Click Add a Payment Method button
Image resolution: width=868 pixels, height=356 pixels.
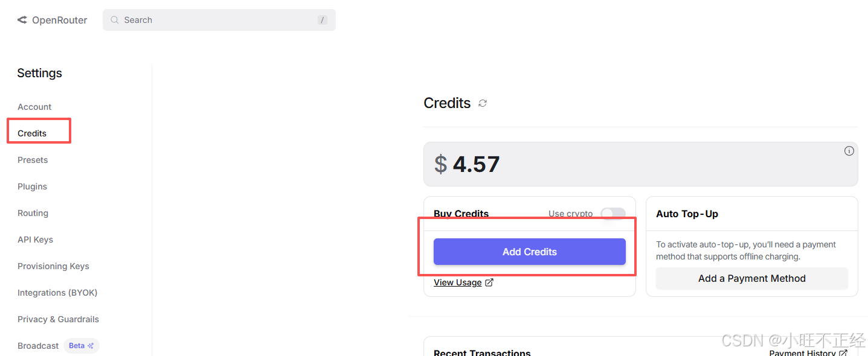(751, 278)
